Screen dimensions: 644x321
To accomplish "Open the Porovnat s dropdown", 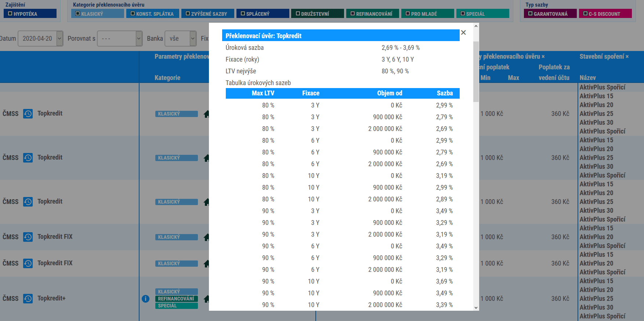I will click(120, 39).
